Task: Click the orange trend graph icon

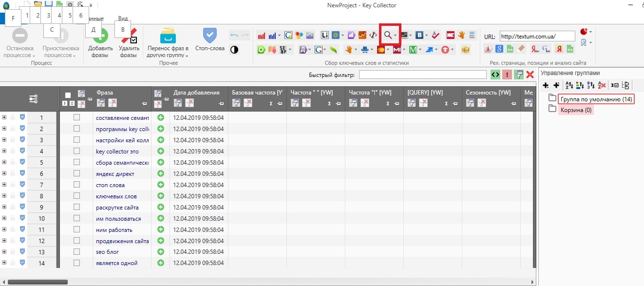Action: coord(362,35)
